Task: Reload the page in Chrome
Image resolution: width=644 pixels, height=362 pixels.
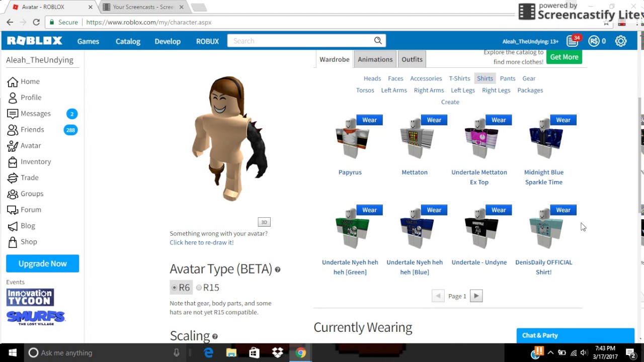Action: tap(36, 22)
